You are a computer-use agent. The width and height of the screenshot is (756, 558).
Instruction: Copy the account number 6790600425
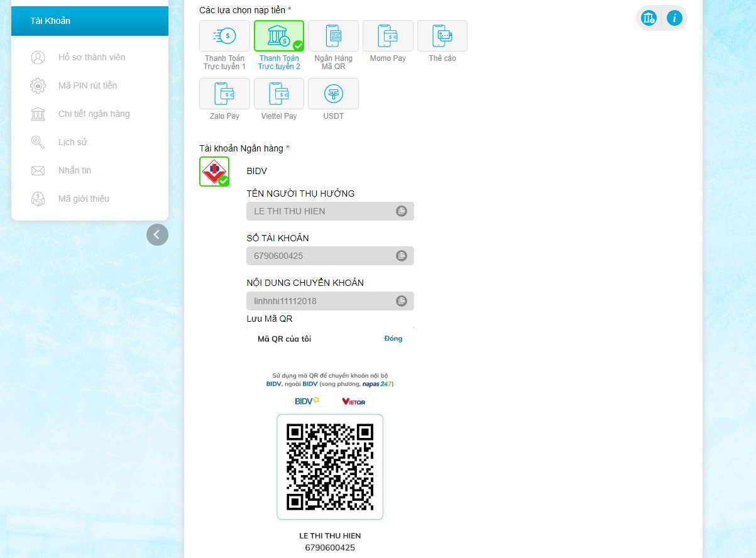402,256
